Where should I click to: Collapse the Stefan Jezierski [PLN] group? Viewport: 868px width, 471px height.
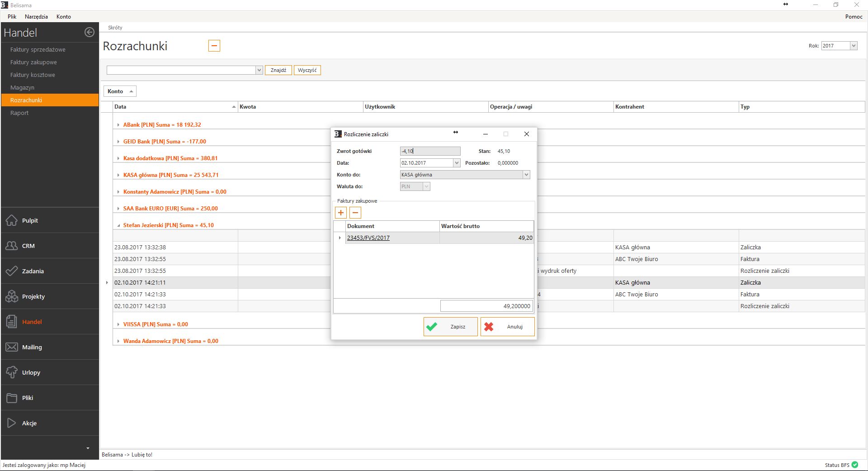[118, 225]
